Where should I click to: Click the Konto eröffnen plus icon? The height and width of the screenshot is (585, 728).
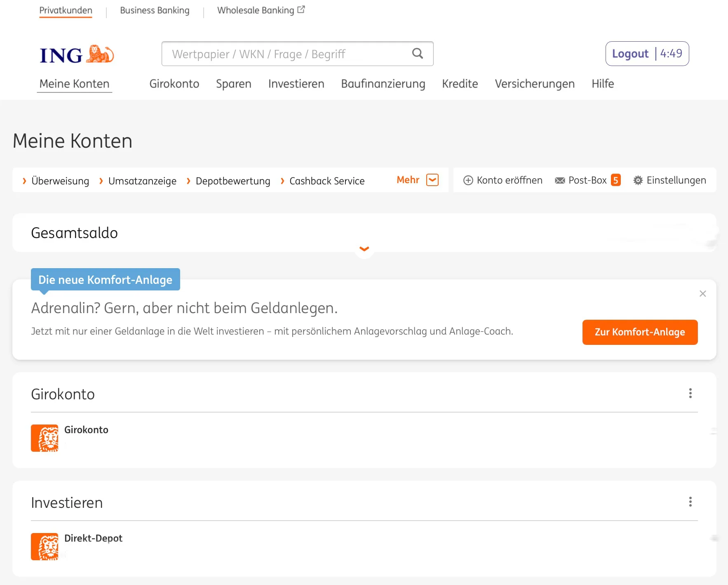coord(468,180)
